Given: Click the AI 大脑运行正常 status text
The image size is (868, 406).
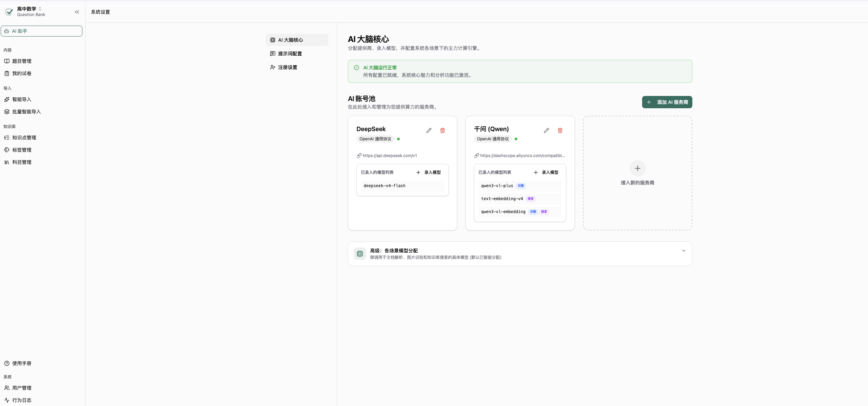Looking at the screenshot, I should click(380, 68).
